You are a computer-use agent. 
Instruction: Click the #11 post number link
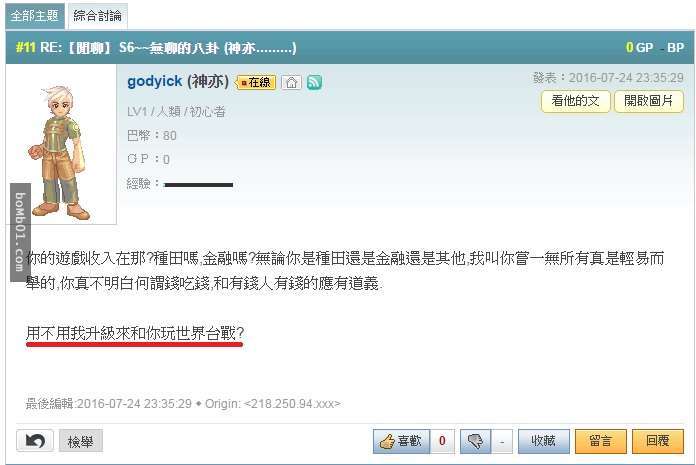pos(25,47)
